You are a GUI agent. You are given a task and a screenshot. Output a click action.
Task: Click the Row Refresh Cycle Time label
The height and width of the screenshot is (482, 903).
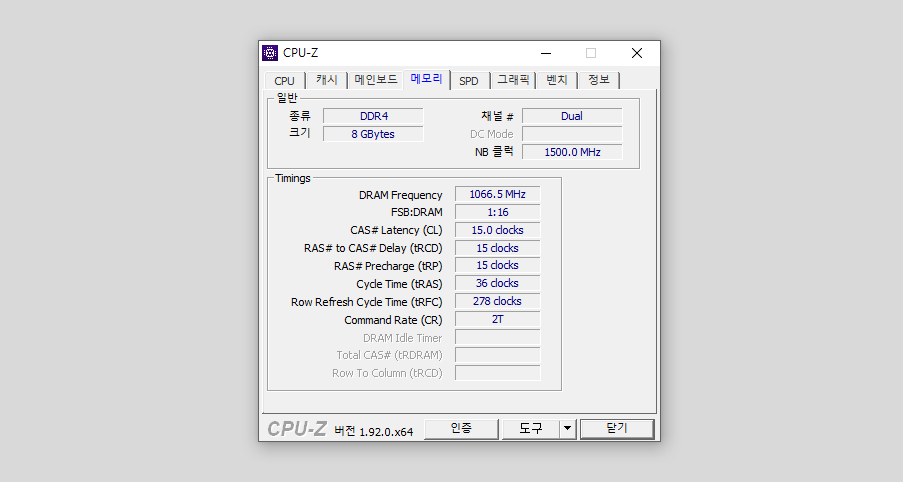367,302
